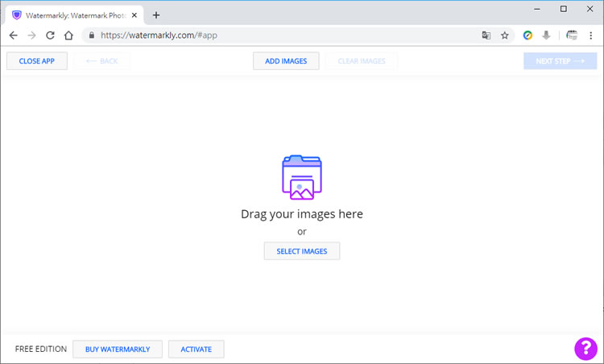Click the colorful circular extension icon
The image size is (604, 364).
coord(528,35)
